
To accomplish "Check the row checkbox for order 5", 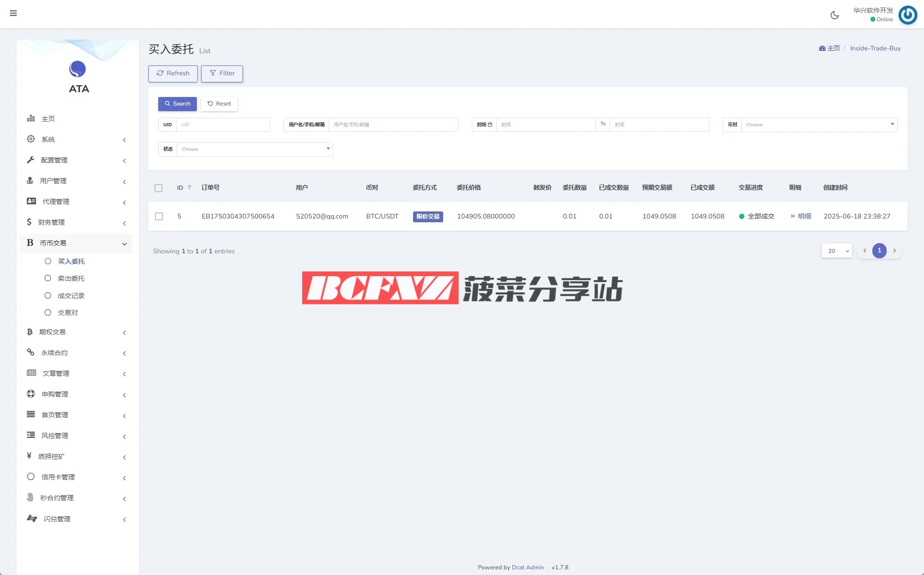I will pyautogui.click(x=159, y=216).
